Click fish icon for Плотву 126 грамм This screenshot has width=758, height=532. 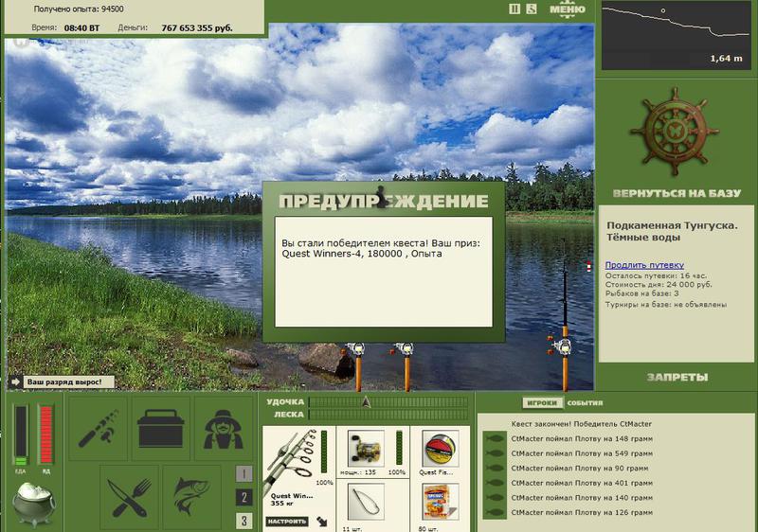[x=495, y=512]
